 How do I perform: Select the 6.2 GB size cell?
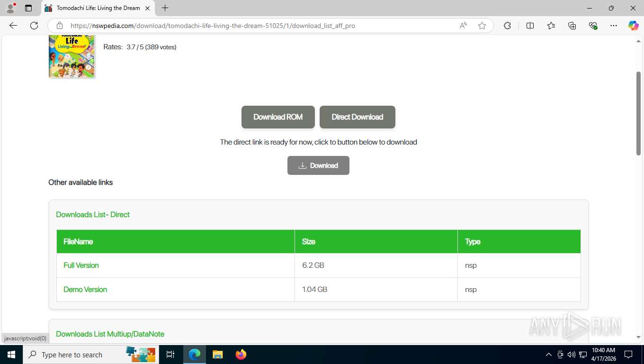(376, 265)
